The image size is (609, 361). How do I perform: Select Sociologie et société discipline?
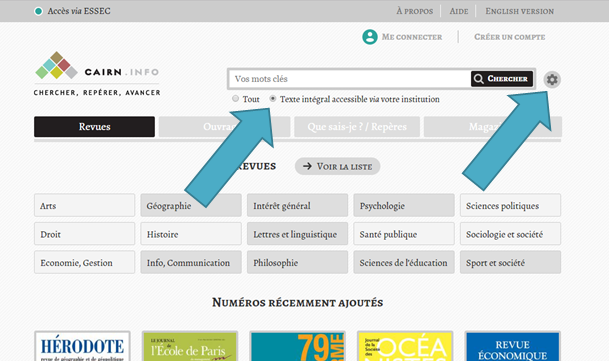click(510, 234)
